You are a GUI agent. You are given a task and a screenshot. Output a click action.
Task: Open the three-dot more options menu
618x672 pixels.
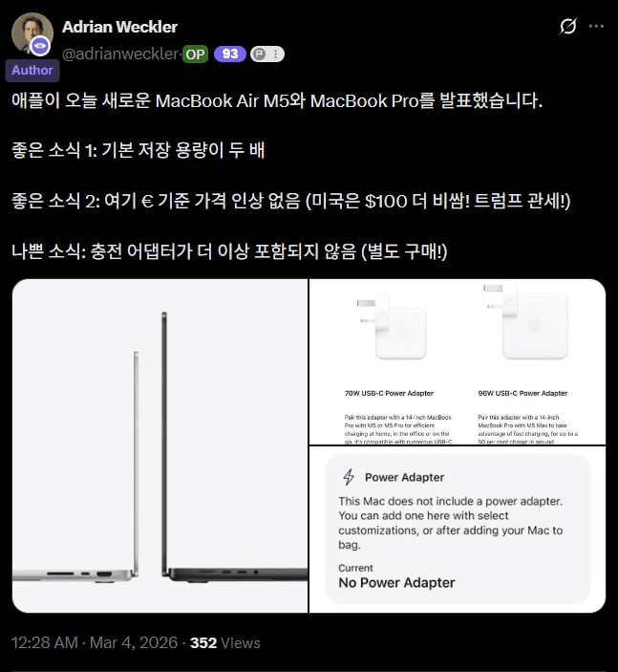pyautogui.click(x=596, y=26)
